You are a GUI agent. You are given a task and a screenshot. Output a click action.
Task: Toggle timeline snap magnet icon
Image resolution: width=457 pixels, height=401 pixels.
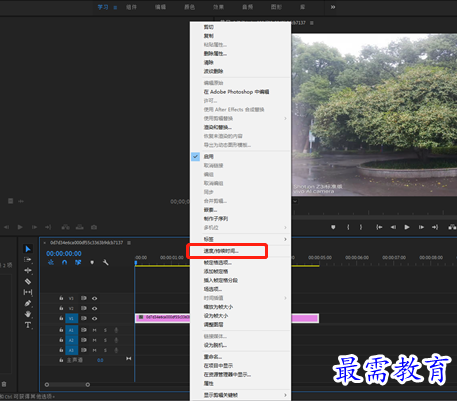(x=65, y=263)
